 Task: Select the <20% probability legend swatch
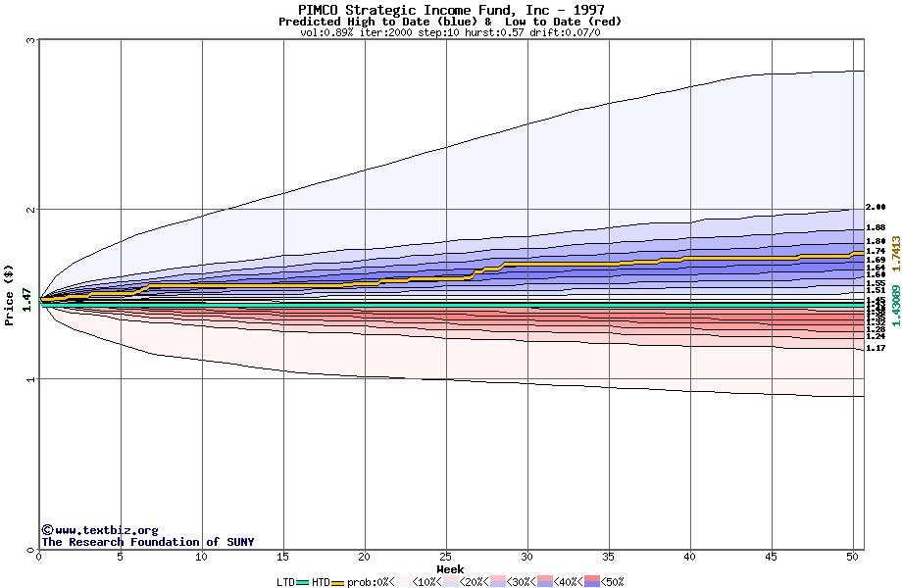click(451, 581)
